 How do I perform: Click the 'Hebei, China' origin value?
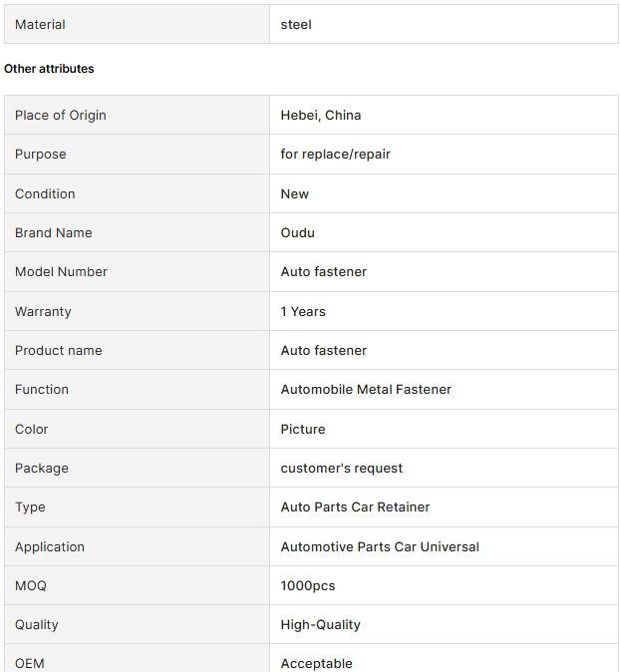(321, 115)
